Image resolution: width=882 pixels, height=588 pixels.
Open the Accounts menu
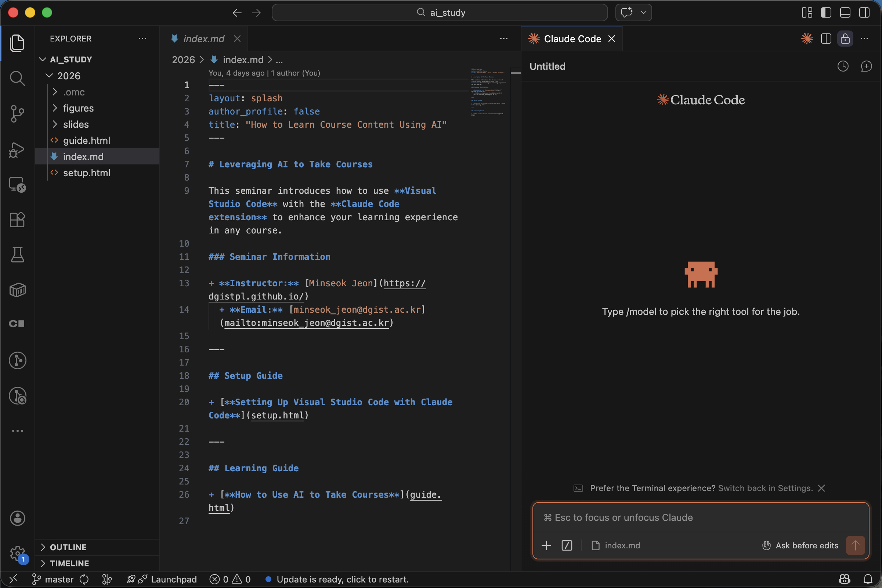pos(17,518)
